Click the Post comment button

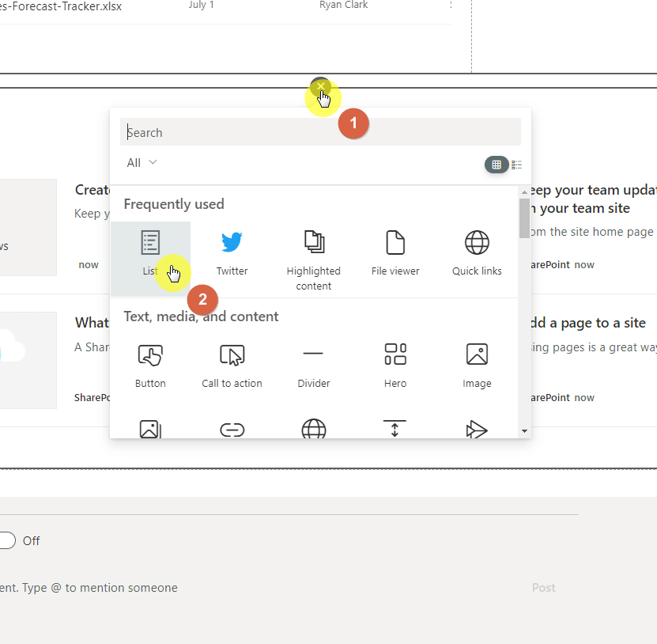coord(543,587)
